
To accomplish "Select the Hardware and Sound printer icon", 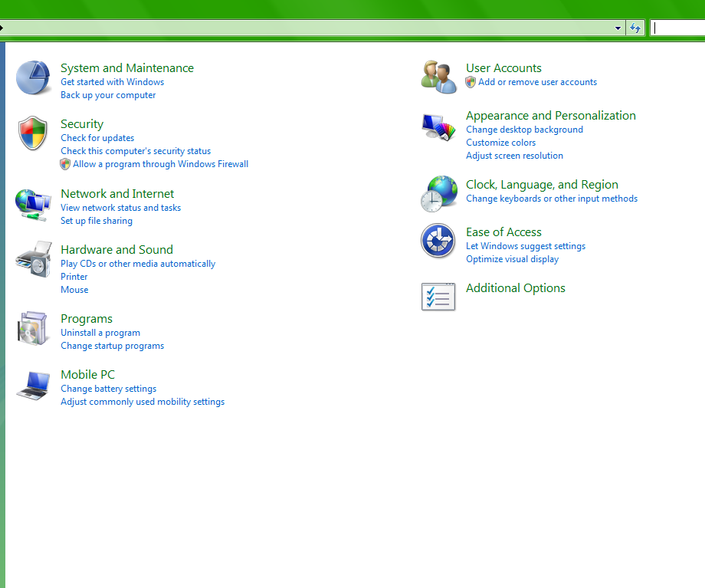I will pos(33,259).
